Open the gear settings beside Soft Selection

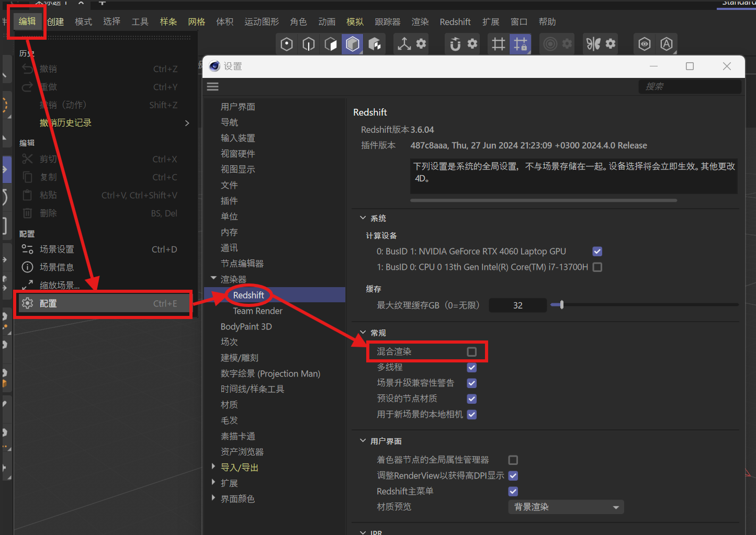pos(567,43)
